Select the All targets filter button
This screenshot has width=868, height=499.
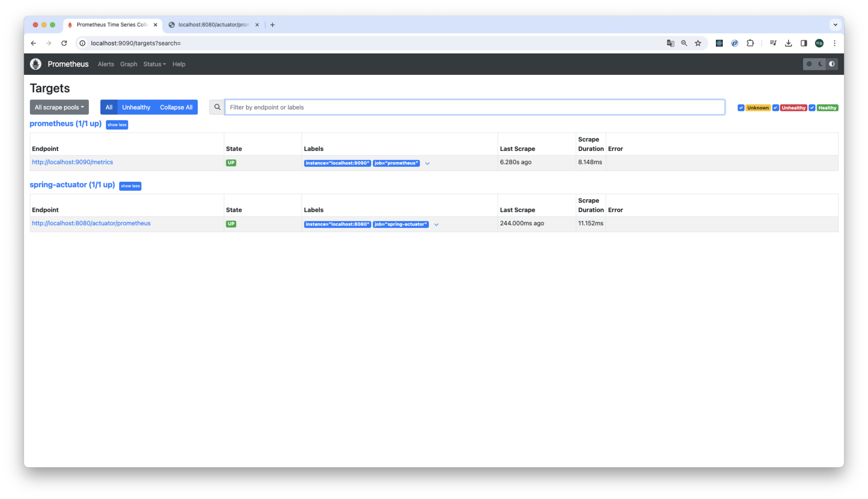[109, 107]
